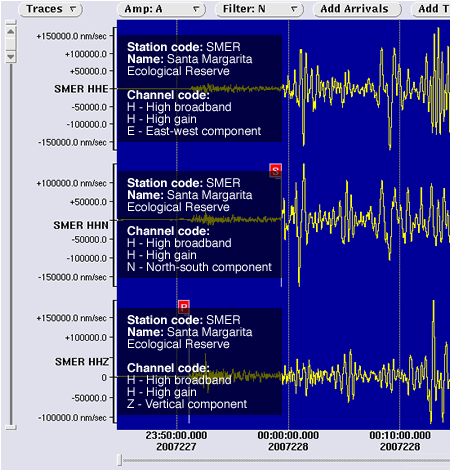This screenshot has height=470, width=450.
Task: Click the 00:00:00.000 time axis label
Action: (x=288, y=441)
